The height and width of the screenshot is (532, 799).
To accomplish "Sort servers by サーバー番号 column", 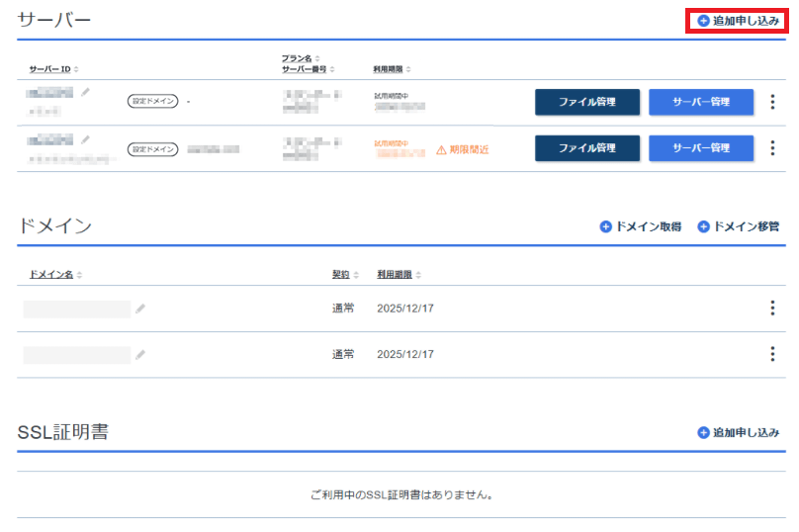I will (309, 69).
